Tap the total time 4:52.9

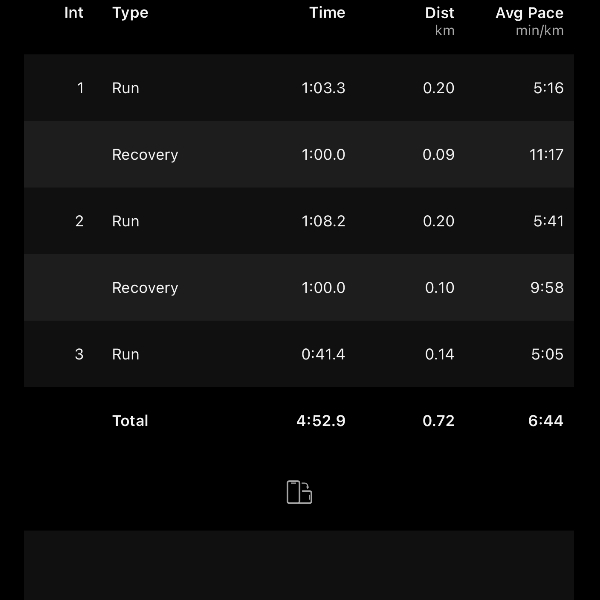321,421
